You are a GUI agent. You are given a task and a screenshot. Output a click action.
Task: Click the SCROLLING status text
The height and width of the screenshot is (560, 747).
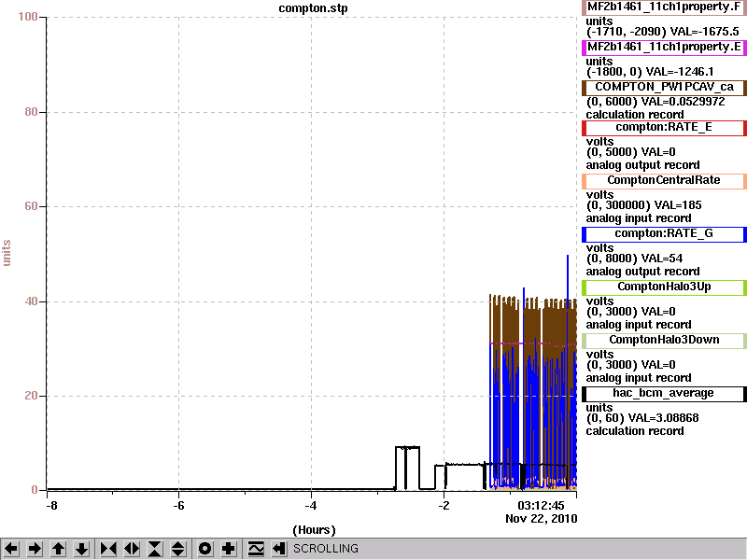325,549
